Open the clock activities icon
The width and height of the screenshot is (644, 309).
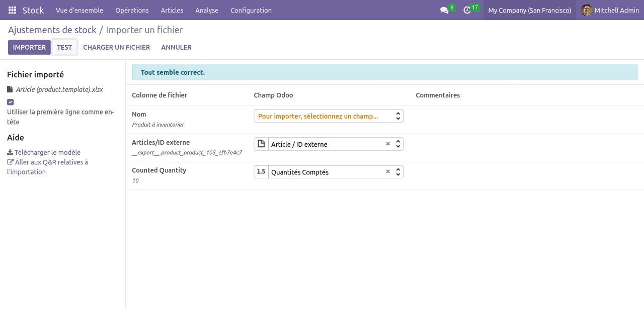(467, 10)
